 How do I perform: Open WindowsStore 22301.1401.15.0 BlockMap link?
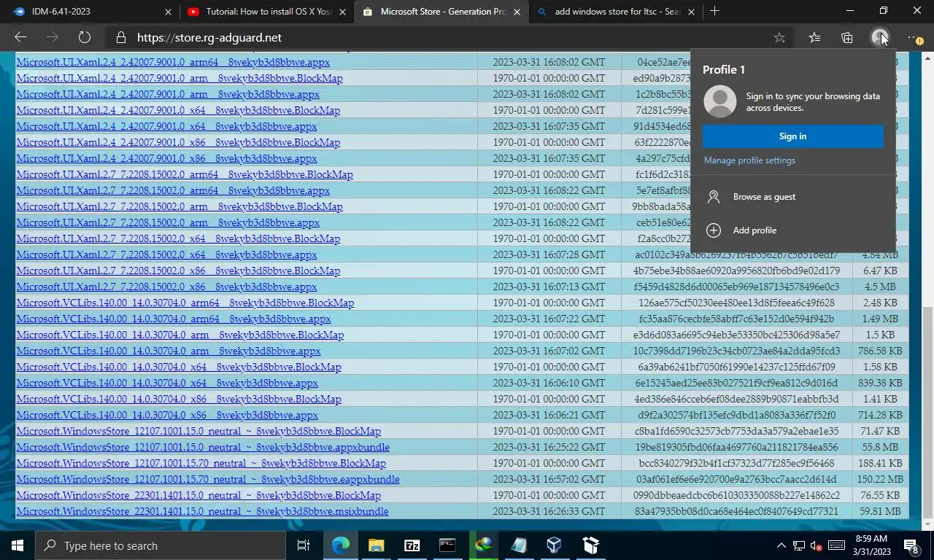[198, 495]
